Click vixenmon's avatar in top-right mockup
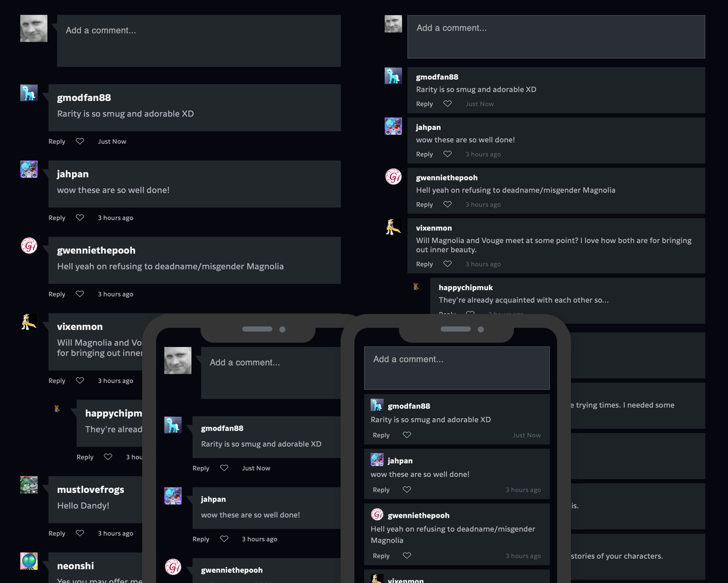This screenshot has height=583, width=728. coord(393,227)
